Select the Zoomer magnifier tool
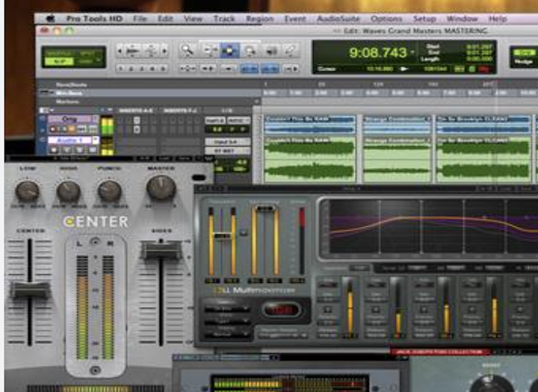Screen dimensions: 538x392 pos(188,51)
